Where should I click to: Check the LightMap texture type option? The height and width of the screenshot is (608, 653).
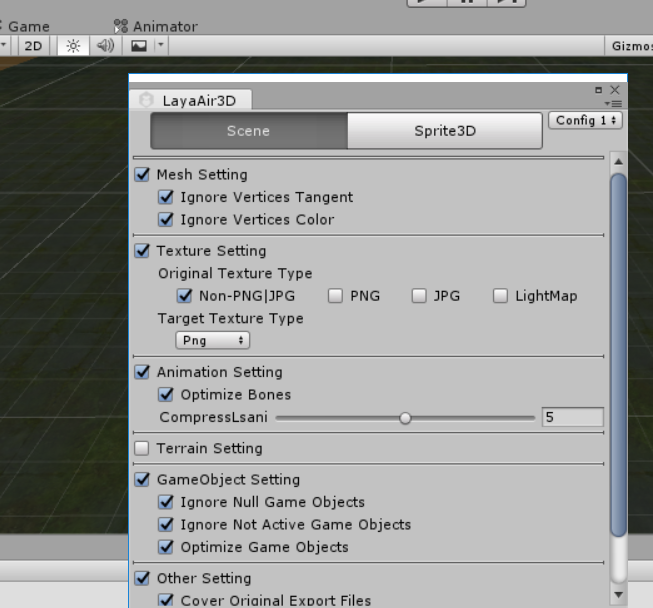(x=502, y=296)
